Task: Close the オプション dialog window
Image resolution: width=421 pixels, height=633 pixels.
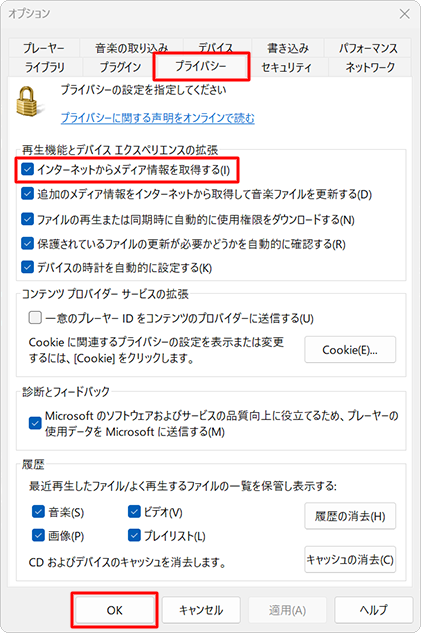Action: pyautogui.click(x=404, y=14)
